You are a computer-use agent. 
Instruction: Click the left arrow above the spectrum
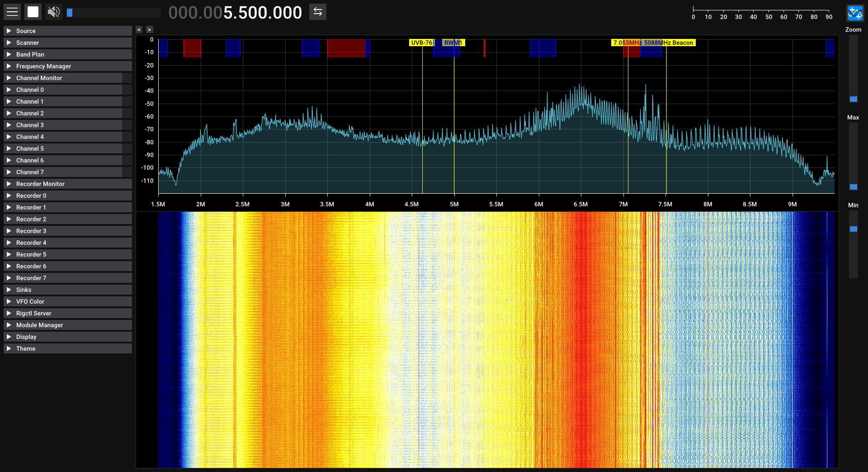pos(139,30)
